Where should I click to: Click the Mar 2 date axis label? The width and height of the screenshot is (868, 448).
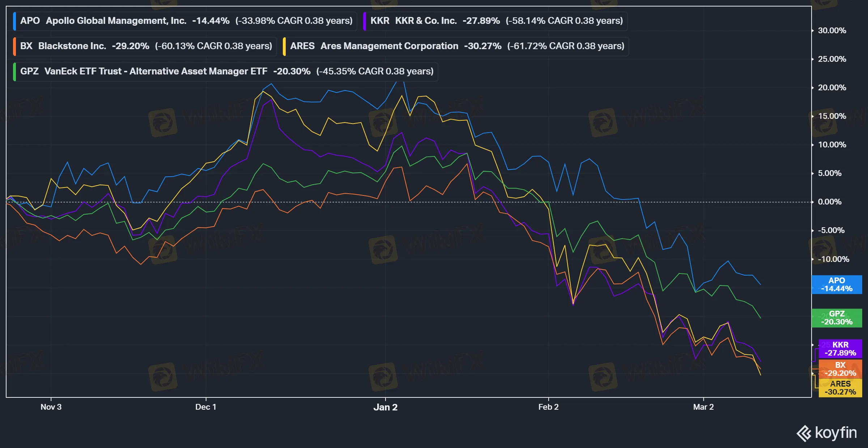click(703, 407)
